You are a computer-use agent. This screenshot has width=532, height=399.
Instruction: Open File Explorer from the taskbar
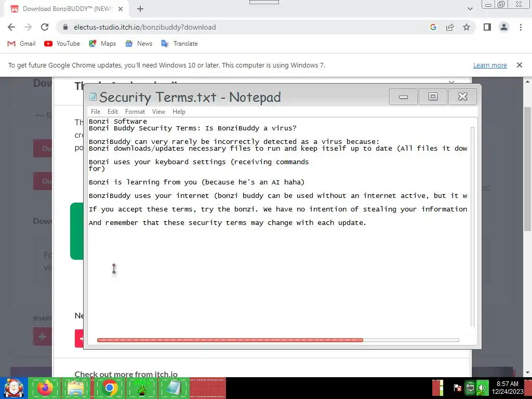pyautogui.click(x=76, y=388)
